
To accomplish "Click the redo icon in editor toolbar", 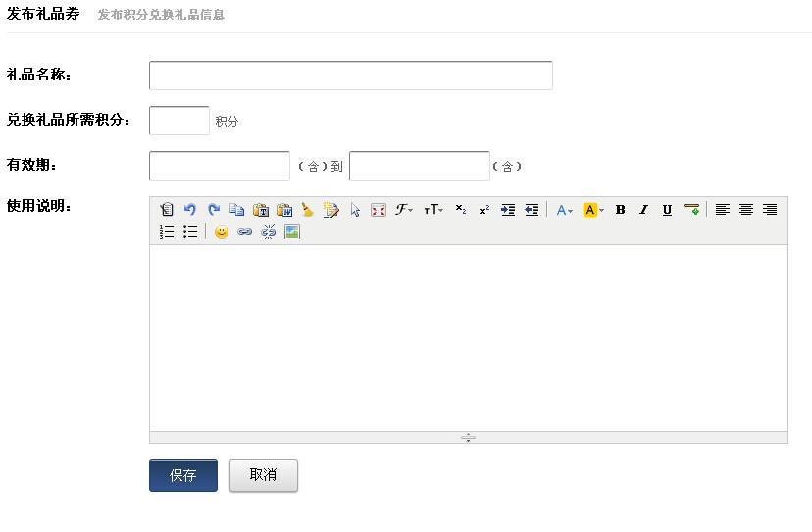I will coord(214,209).
